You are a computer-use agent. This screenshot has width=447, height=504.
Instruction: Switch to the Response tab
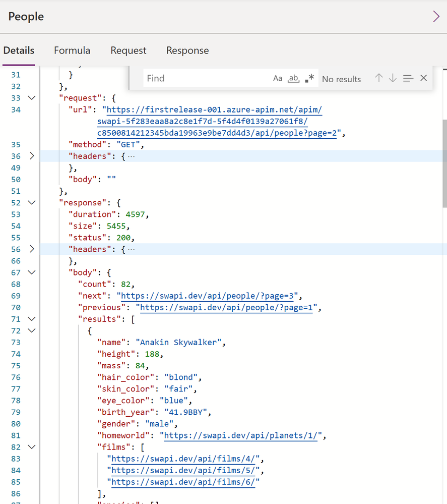point(187,50)
